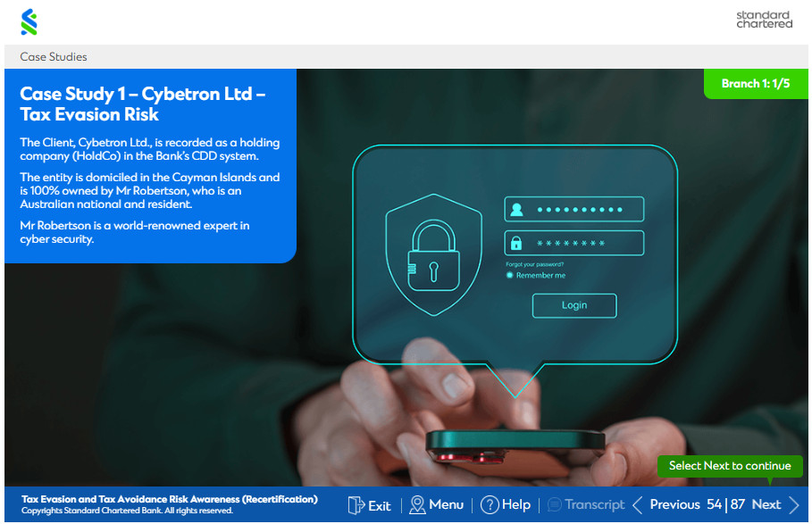Click the Select Next to continue tooltip
This screenshot has height=524, width=812.
pyautogui.click(x=730, y=466)
